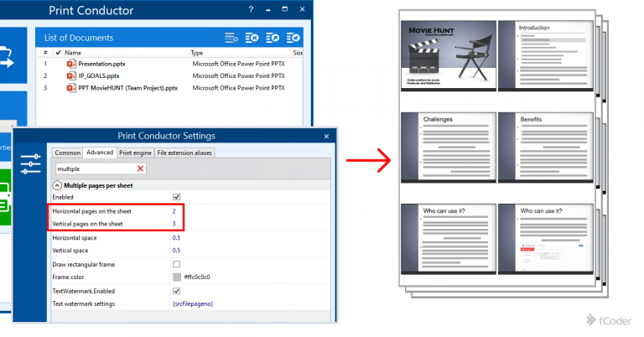The width and height of the screenshot is (644, 337).
Task: Click the frame color value #ffc0c0c0
Action: 197,277
